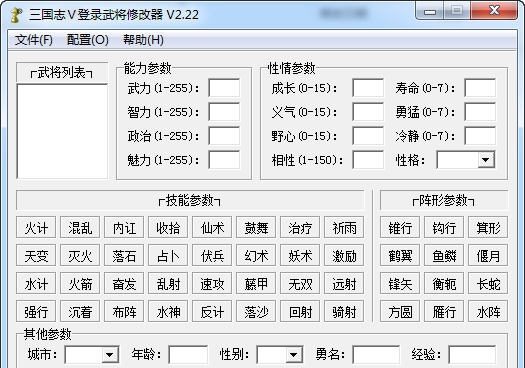
Task: Select the 奋发 skill button
Action: pos(124,284)
